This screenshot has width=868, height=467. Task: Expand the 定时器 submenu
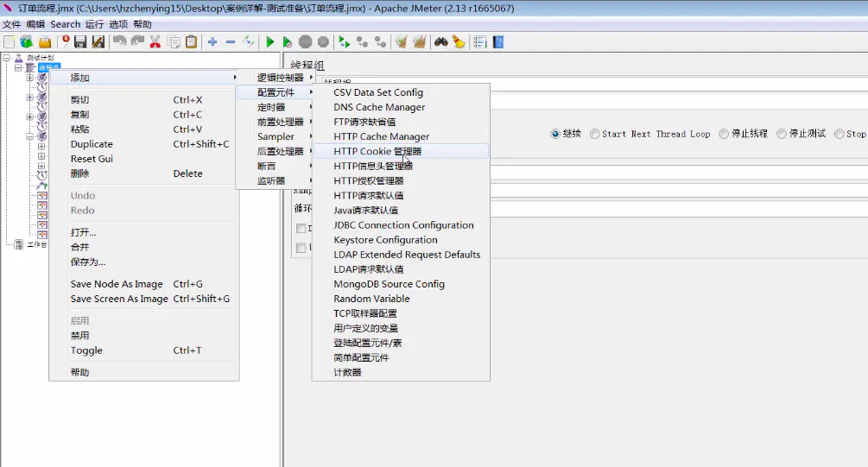276,107
